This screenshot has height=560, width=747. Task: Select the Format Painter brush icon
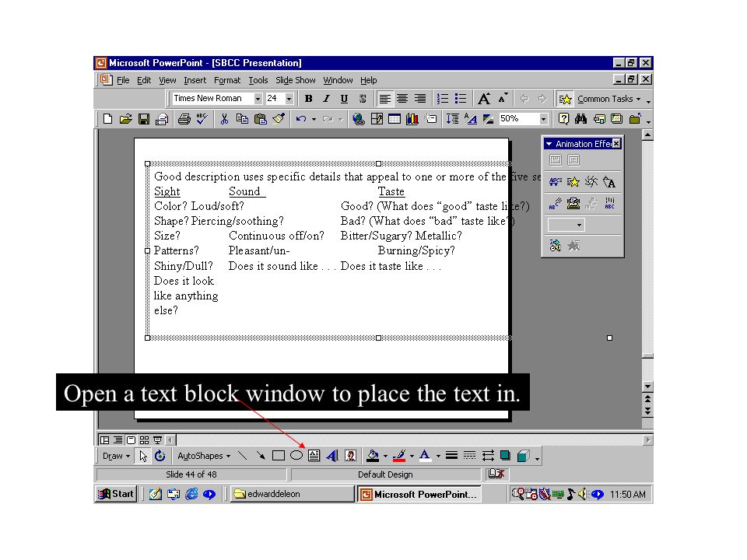click(279, 118)
